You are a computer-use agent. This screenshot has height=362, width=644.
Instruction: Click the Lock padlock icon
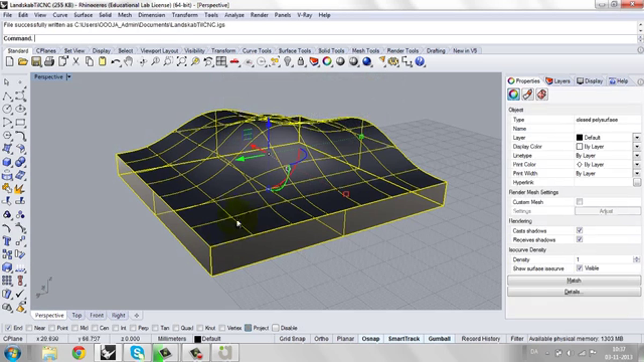coord(301,62)
